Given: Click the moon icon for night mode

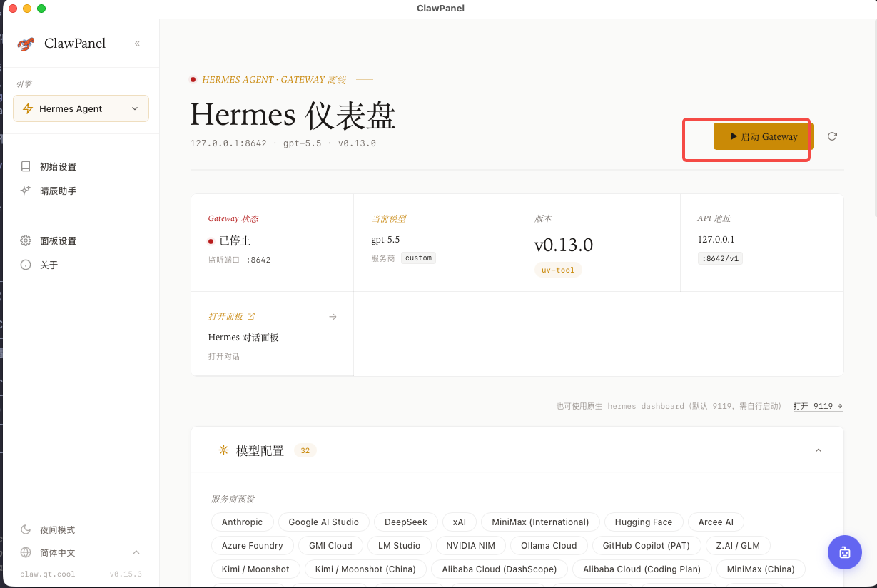Looking at the screenshot, I should click(x=26, y=529).
